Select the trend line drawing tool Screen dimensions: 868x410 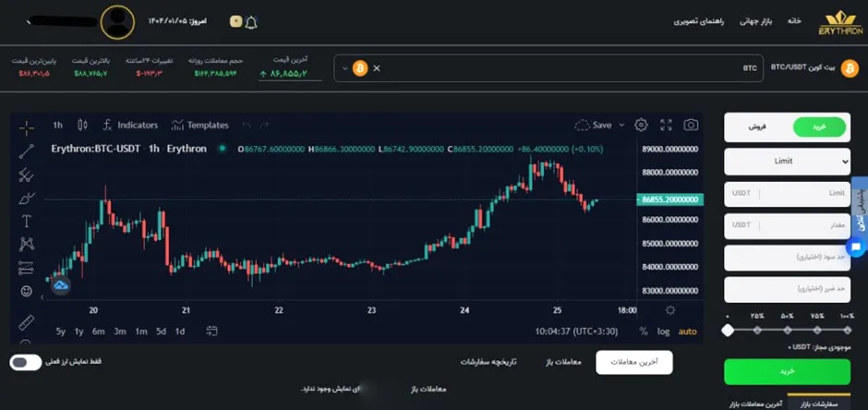tap(26, 151)
